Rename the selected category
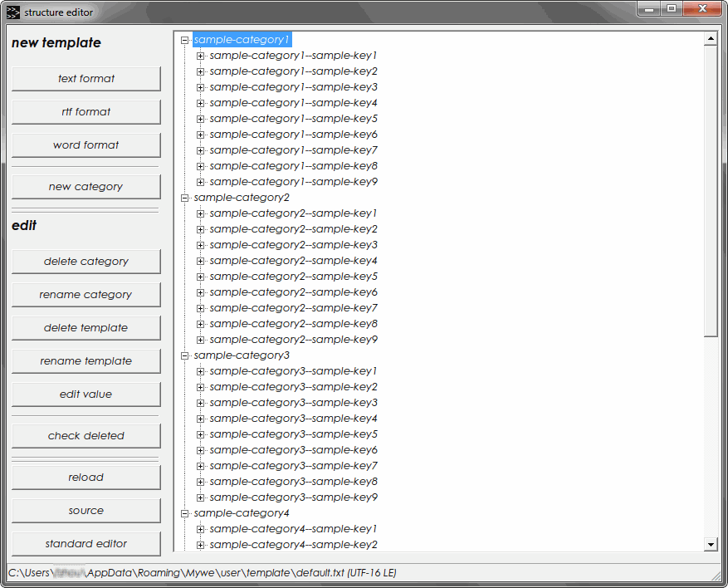The width and height of the screenshot is (728, 588). [86, 294]
